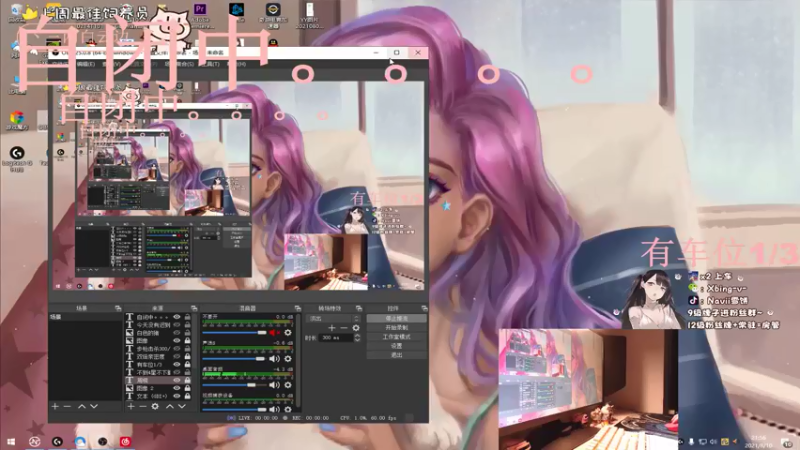Open 工具(T) menu in OBS

pyautogui.click(x=210, y=64)
